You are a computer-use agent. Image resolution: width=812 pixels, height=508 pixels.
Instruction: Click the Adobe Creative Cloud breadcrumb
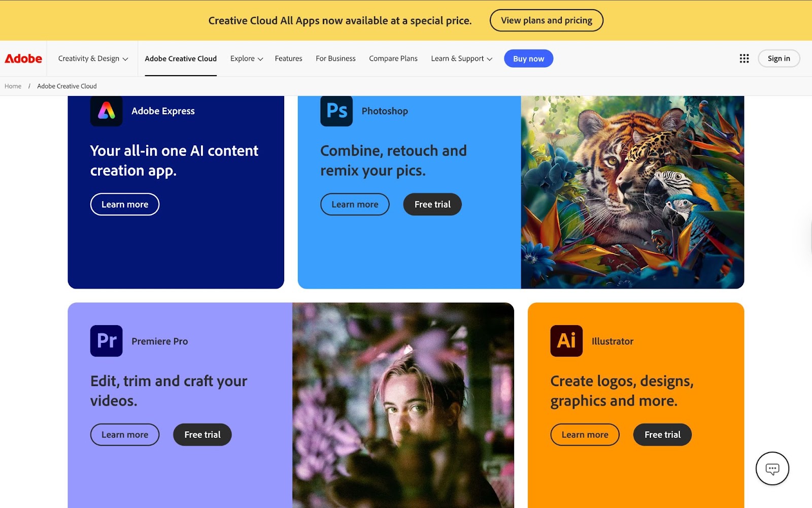(x=66, y=86)
